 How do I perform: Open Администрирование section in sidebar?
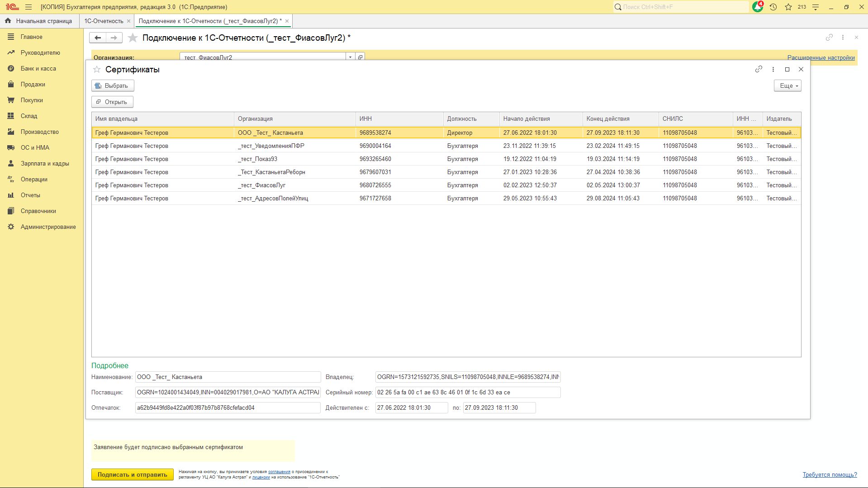48,227
